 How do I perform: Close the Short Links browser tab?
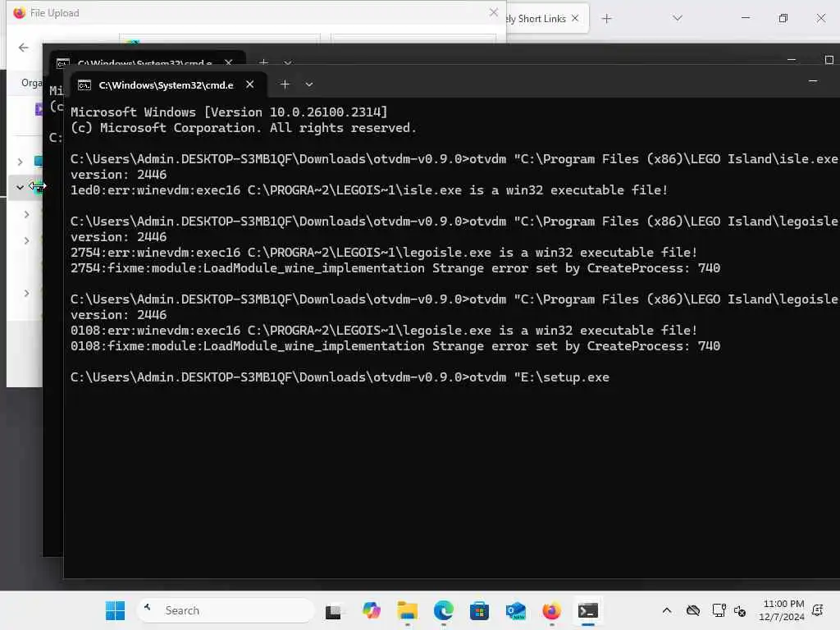point(575,18)
